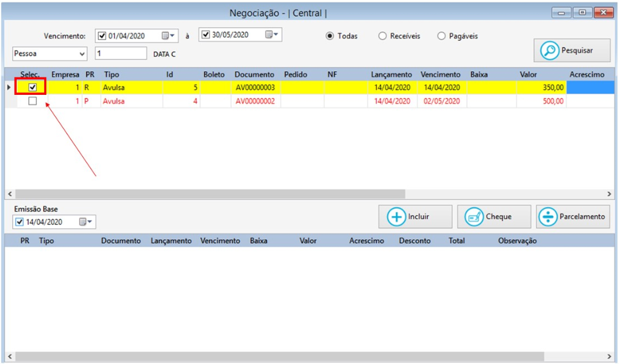Close the Negociação window
Viewport: 619px width, 364px height.
point(603,13)
